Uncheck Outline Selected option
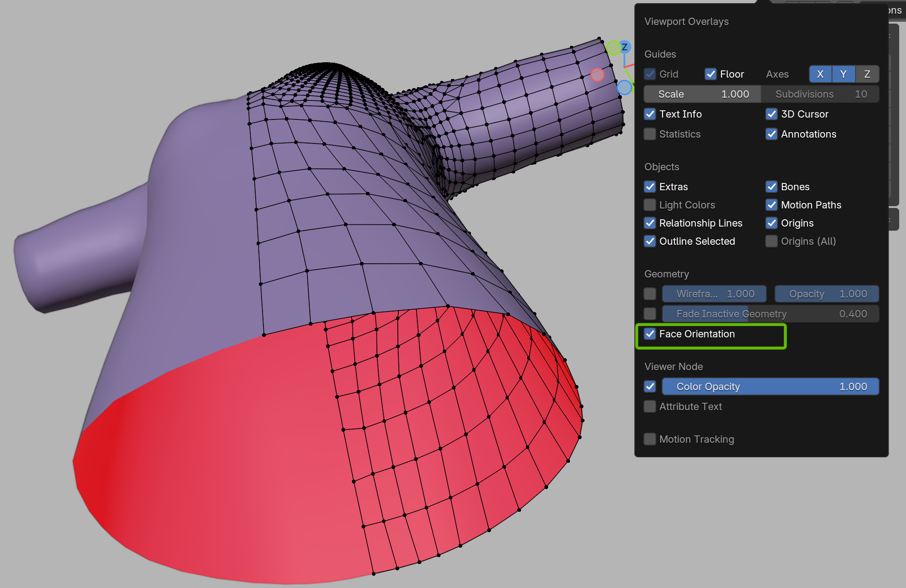The image size is (906, 588). coord(650,241)
